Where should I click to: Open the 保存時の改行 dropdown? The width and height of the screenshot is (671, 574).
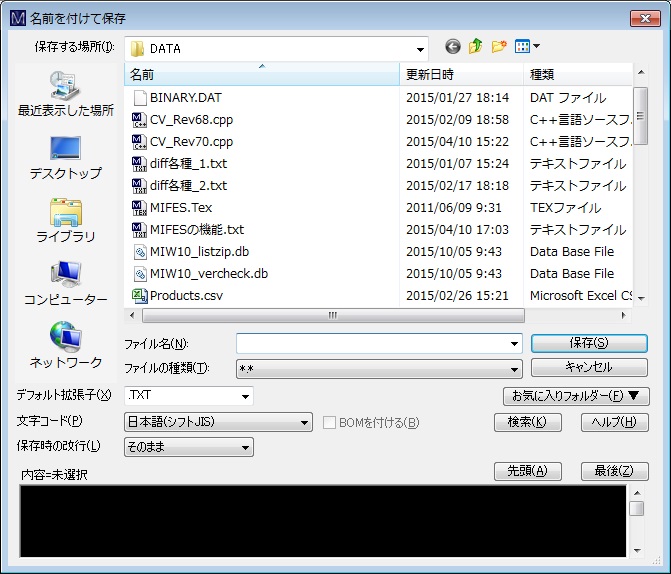[245, 447]
